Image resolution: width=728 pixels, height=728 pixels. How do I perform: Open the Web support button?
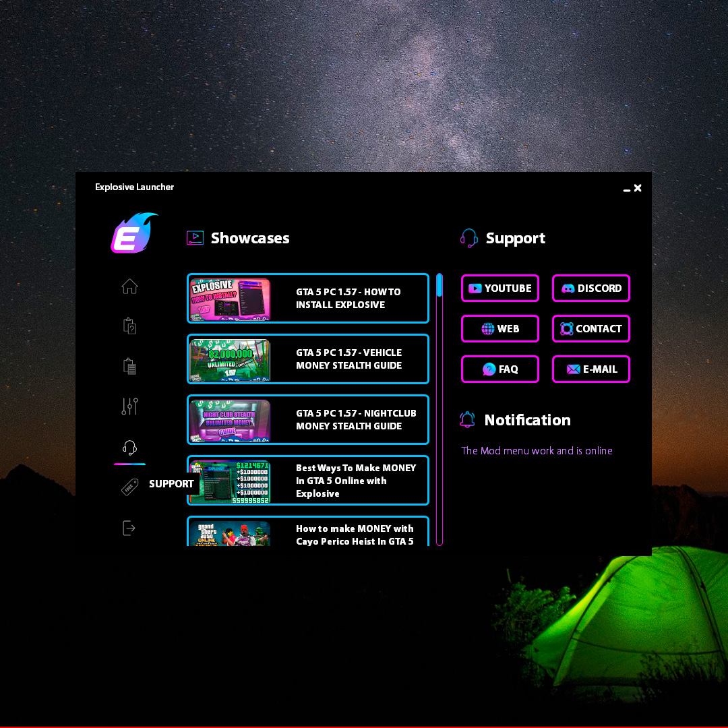(x=499, y=329)
